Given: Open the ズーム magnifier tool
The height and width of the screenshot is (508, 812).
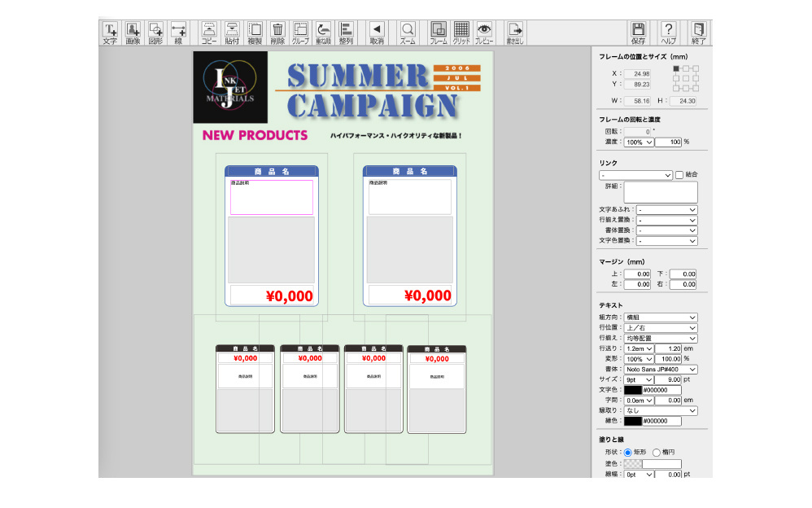Looking at the screenshot, I should (408, 33).
